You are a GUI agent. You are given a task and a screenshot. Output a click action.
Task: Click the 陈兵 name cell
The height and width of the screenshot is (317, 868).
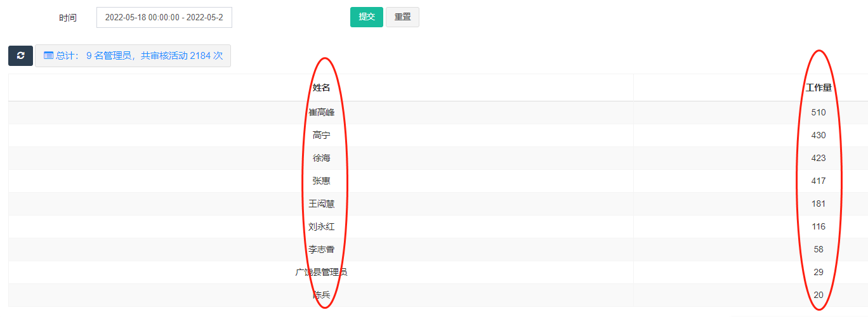[x=321, y=295]
